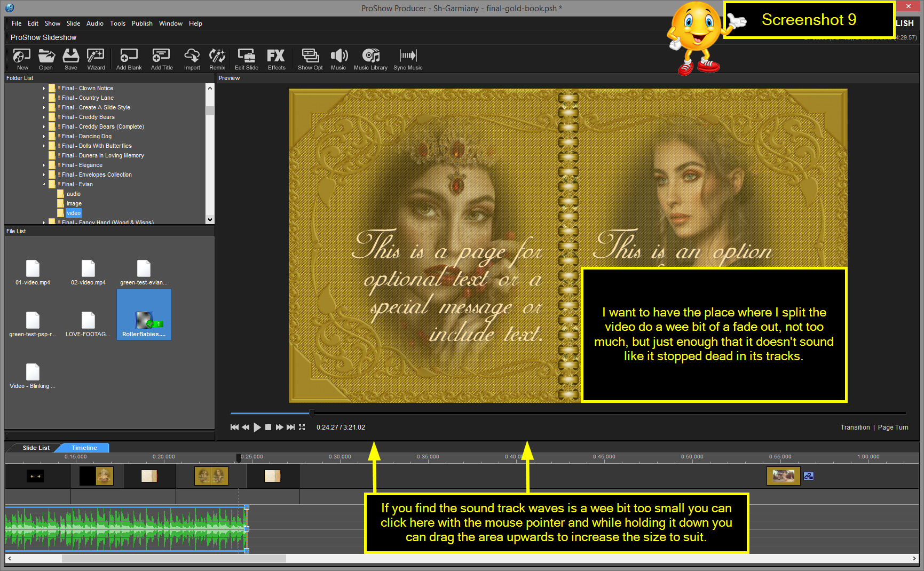This screenshot has height=571, width=924.
Task: Expand the Final - Country Lane folder
Action: pyautogui.click(x=44, y=98)
